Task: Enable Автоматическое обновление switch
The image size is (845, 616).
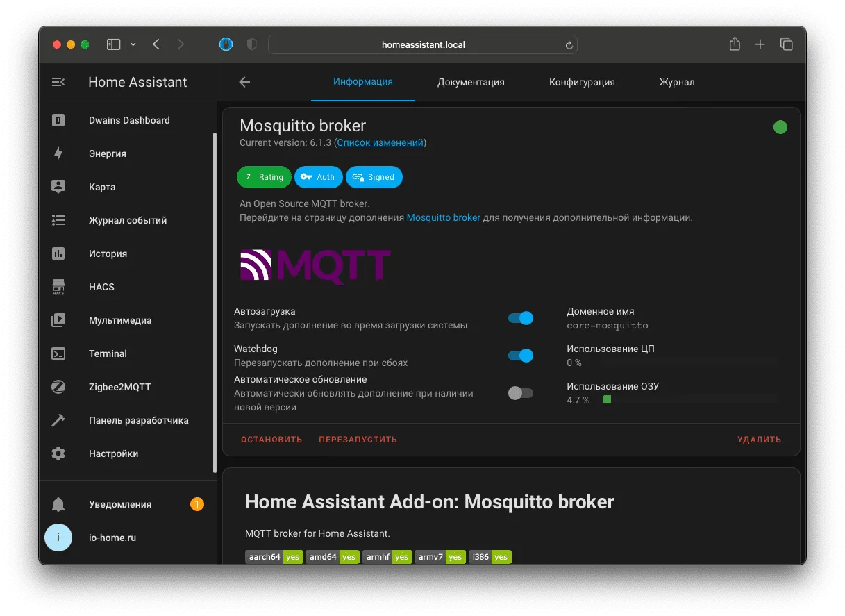Action: (521, 393)
